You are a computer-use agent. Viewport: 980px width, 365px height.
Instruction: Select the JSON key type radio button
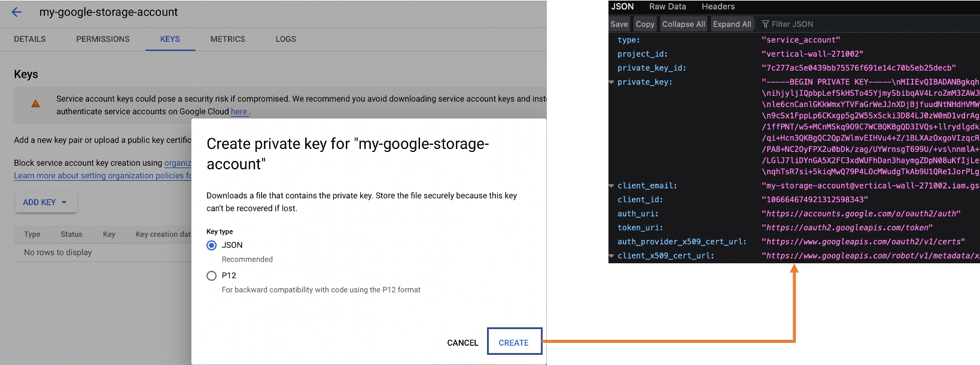(x=212, y=245)
